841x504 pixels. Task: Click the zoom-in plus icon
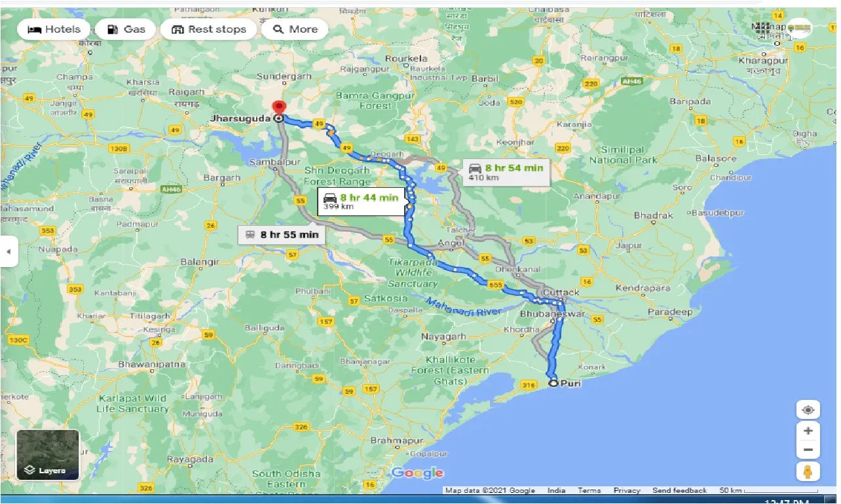point(808,431)
